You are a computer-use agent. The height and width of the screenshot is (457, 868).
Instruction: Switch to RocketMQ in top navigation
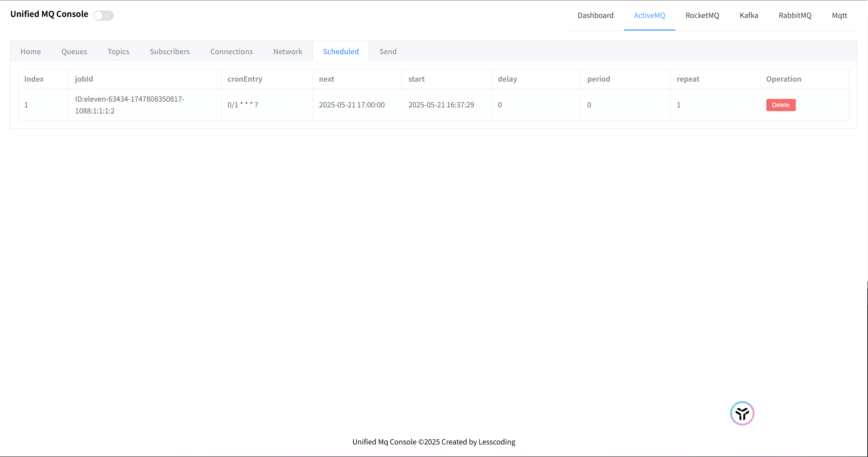(x=702, y=16)
